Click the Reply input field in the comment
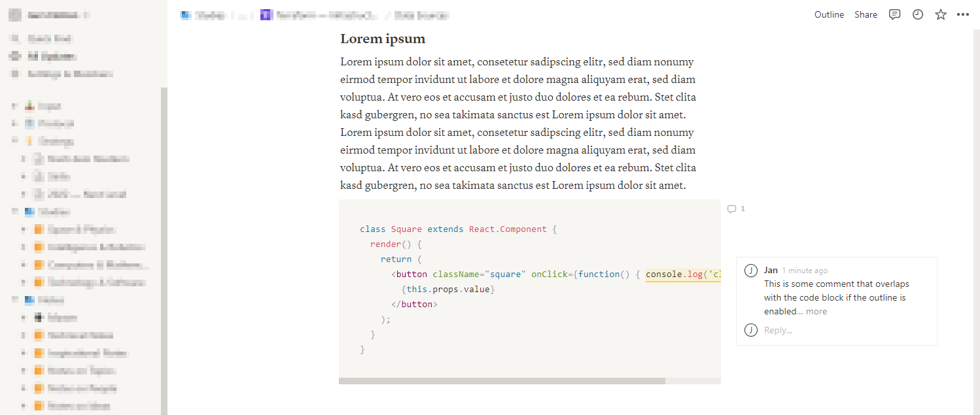 pos(778,330)
